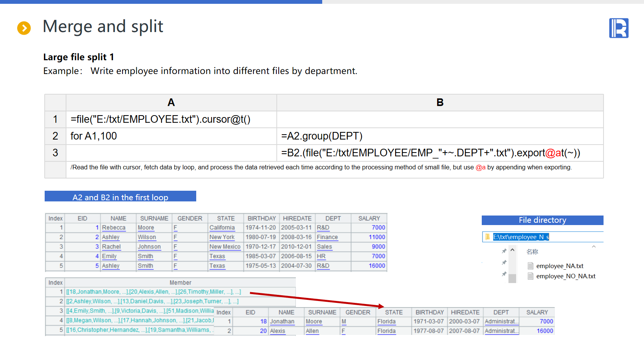The height and width of the screenshot is (362, 644).
Task: Click the SALARY column header in top table
Action: (369, 218)
